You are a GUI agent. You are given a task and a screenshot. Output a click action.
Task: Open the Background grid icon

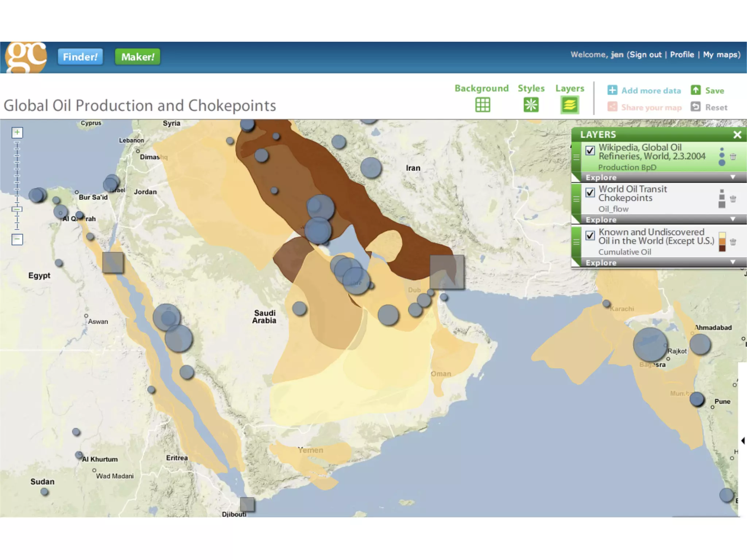pyautogui.click(x=483, y=105)
